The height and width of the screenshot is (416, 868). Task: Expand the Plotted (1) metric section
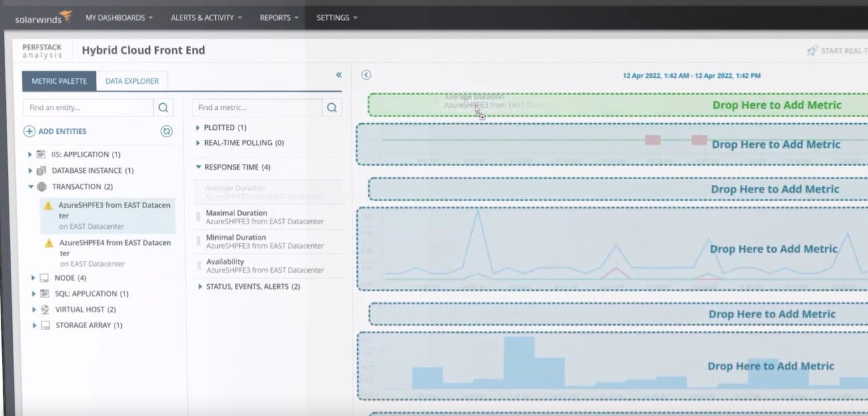[x=198, y=127]
